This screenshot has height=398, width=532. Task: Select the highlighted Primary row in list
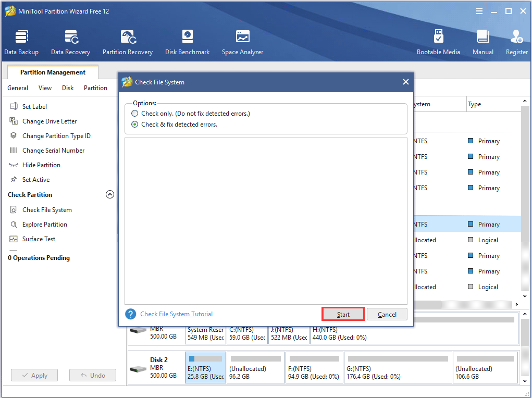point(467,225)
